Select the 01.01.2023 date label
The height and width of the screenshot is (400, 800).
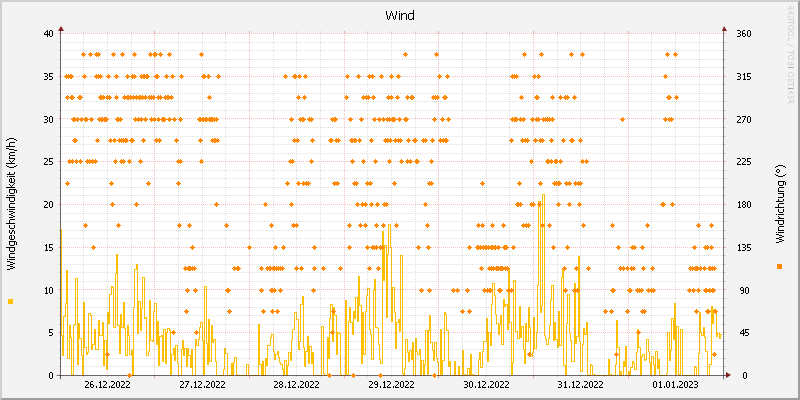pyautogui.click(x=676, y=384)
